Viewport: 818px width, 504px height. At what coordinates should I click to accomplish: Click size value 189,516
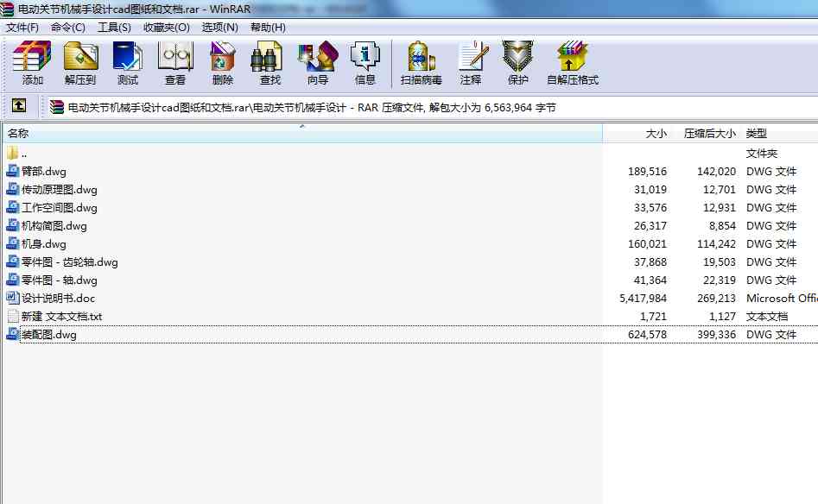647,172
